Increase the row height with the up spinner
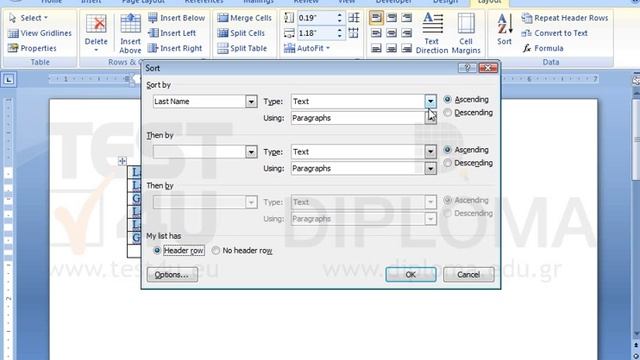The width and height of the screenshot is (640, 360). coord(340,16)
